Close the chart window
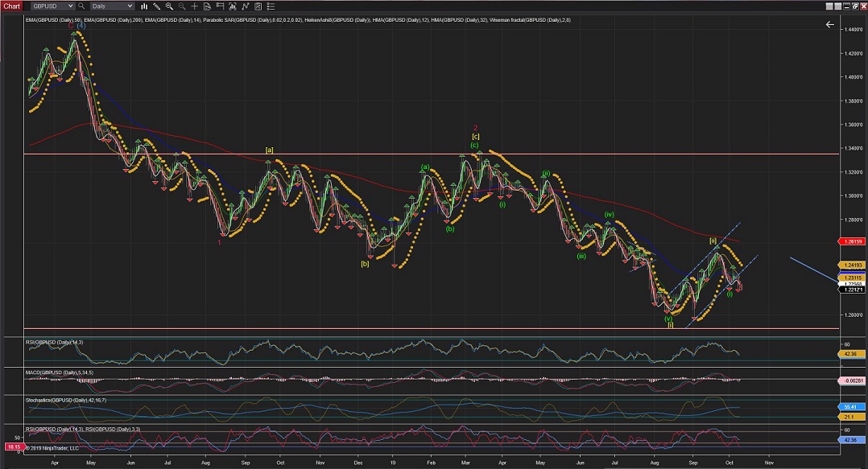Image resolution: width=868 pixels, height=469 pixels. click(863, 6)
